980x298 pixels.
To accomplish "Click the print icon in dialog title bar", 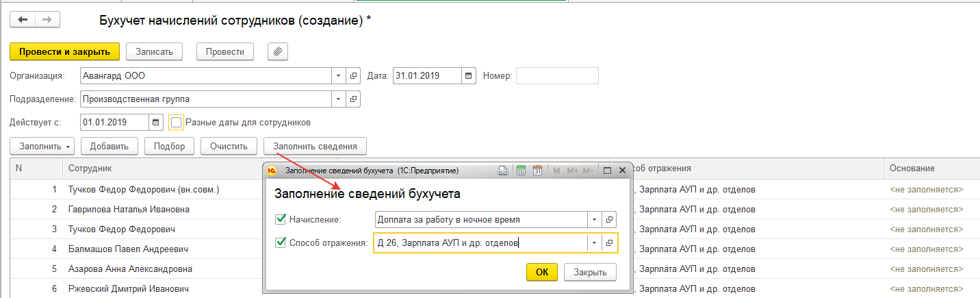I will (503, 171).
